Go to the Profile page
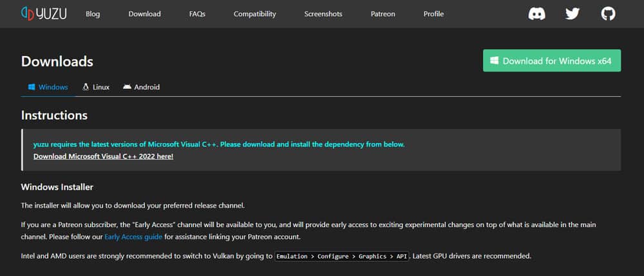Screen dimensions: 644x276 (433, 14)
